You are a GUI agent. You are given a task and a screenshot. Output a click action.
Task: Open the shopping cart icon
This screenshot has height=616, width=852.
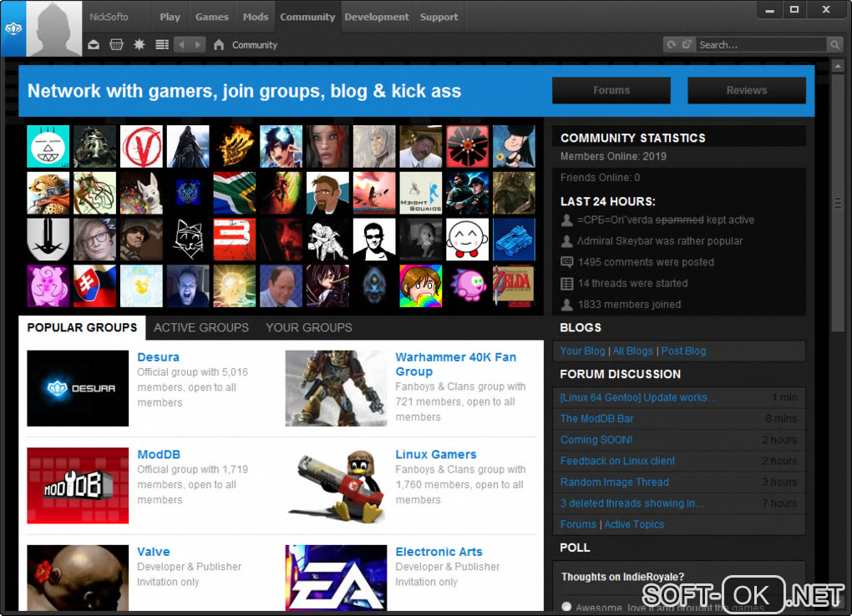(x=116, y=44)
